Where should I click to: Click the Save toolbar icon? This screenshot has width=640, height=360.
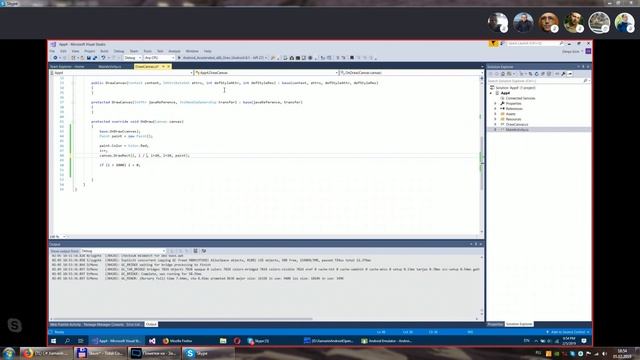click(x=89, y=58)
